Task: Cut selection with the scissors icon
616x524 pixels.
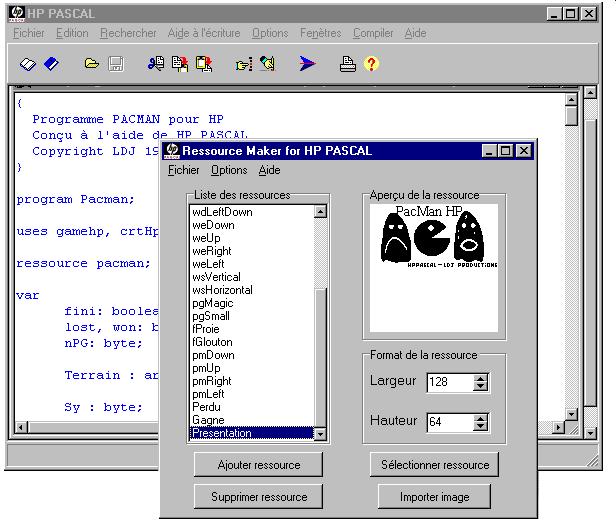Action: pyautogui.click(x=156, y=64)
